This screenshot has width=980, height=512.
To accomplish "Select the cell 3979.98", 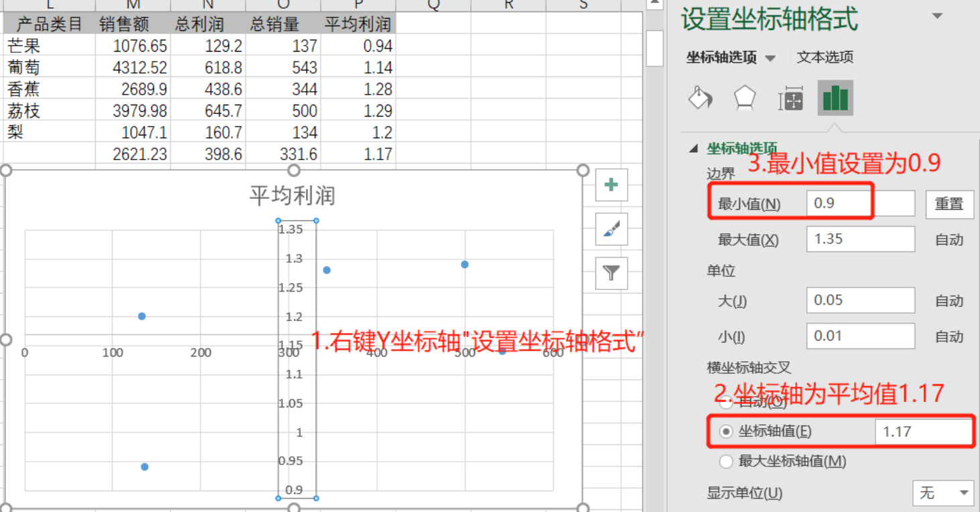I will click(133, 111).
